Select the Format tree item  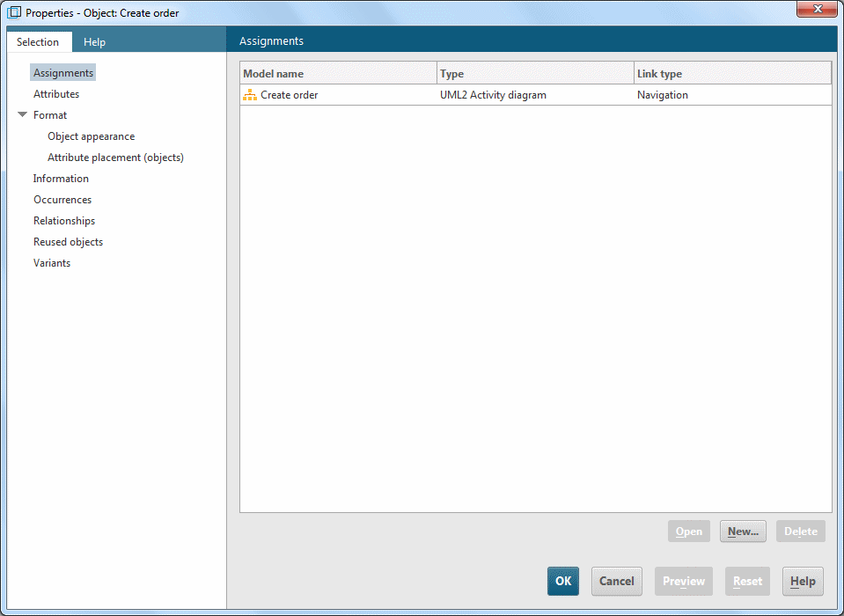(50, 115)
